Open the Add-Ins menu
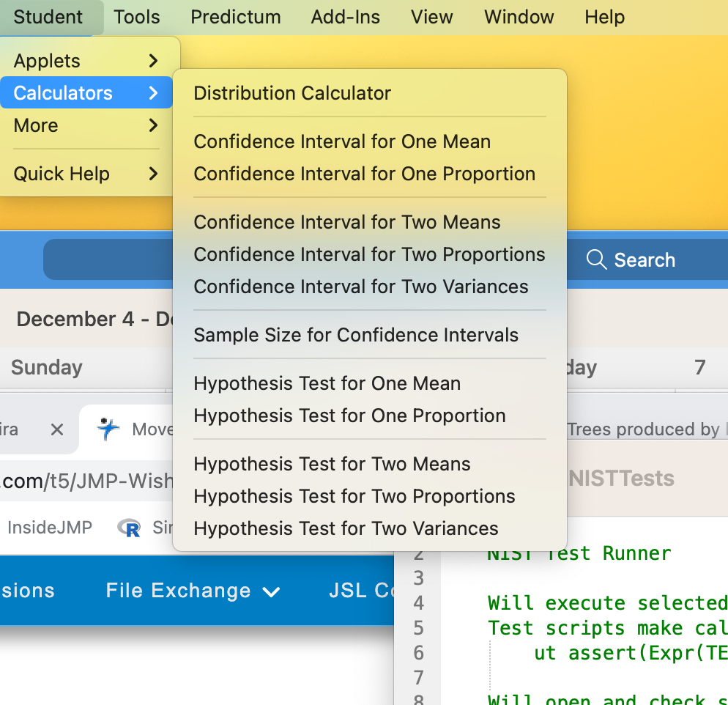Screen dimensions: 728x705 coord(345,17)
